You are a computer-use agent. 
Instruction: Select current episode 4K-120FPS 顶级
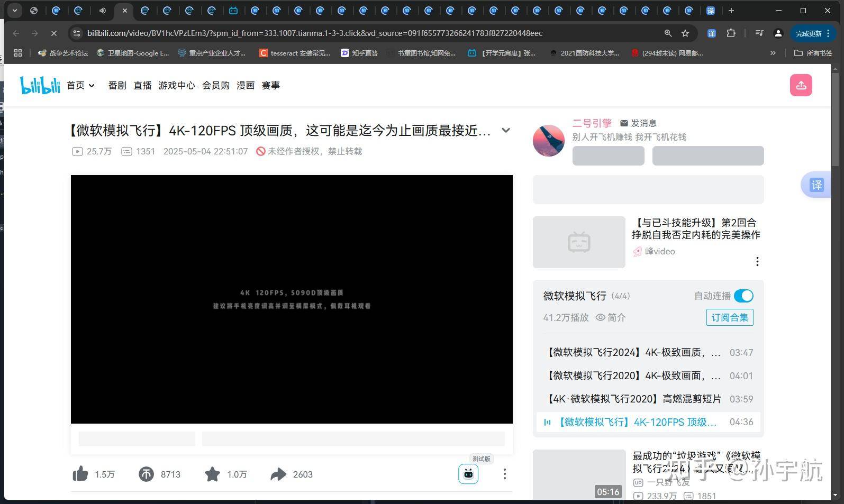[x=648, y=422]
